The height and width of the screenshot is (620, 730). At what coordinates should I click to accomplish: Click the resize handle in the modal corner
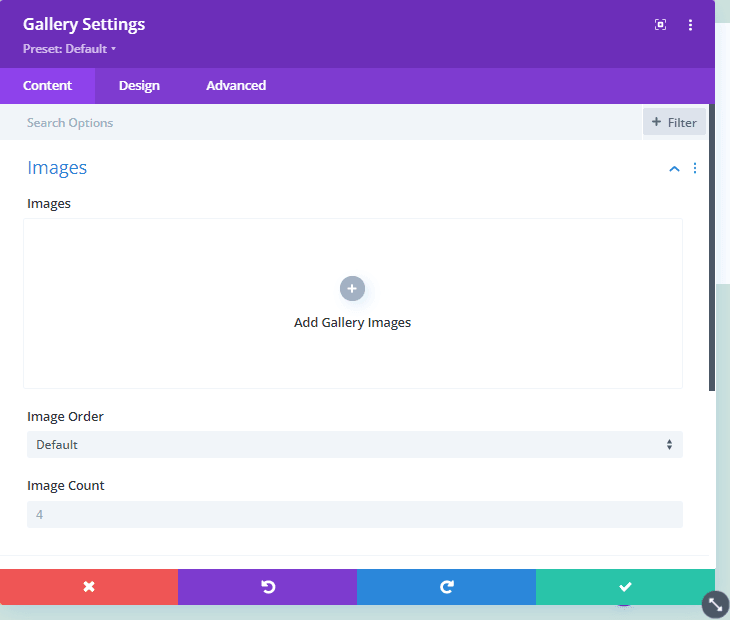pos(716,604)
